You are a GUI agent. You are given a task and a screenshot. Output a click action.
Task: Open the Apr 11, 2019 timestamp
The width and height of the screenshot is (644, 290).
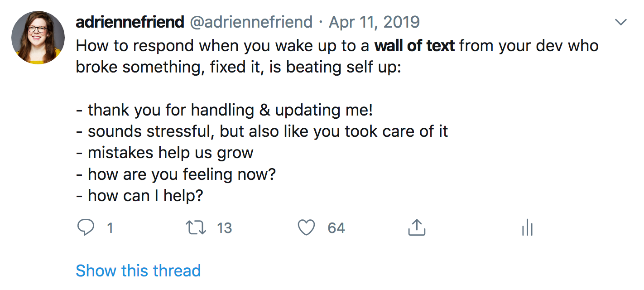pyautogui.click(x=374, y=22)
